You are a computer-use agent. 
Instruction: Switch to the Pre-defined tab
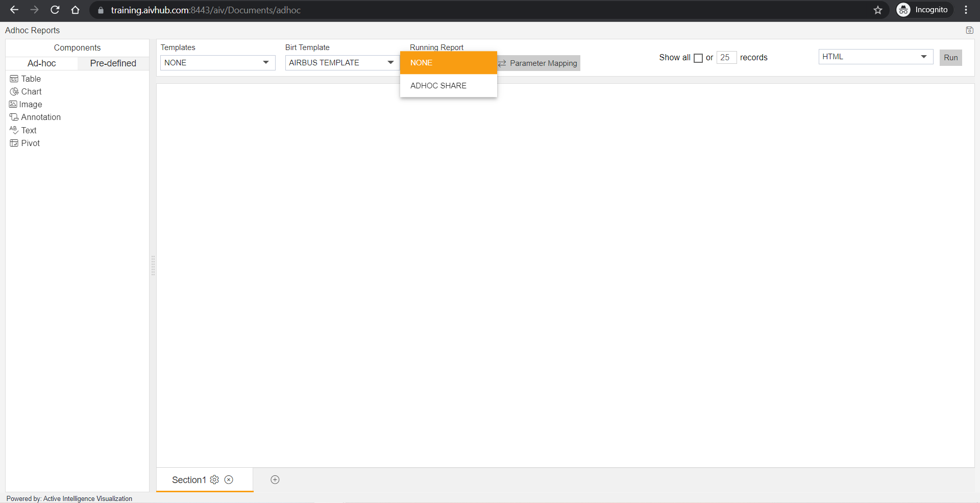[x=113, y=63]
